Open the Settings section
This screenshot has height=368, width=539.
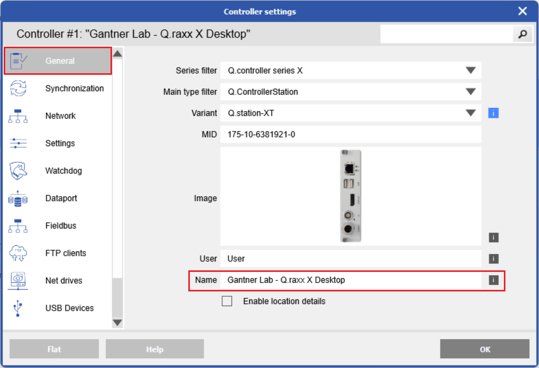(58, 143)
